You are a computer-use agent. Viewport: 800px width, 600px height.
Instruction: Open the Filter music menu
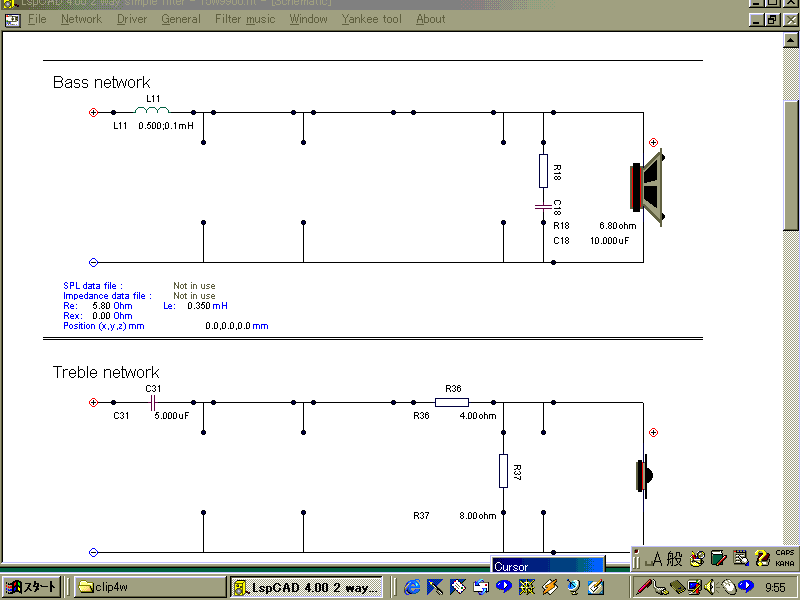245,19
